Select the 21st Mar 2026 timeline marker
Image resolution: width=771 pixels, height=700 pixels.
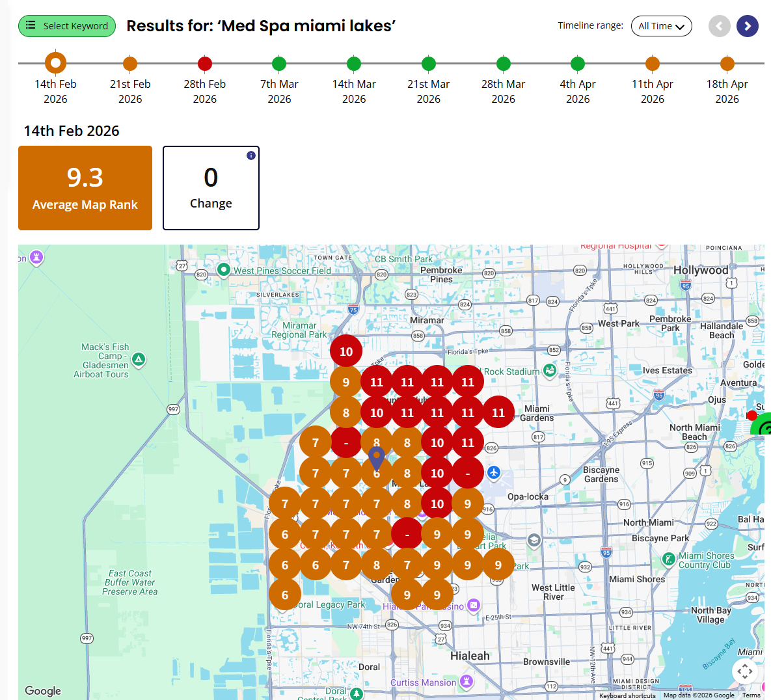click(429, 63)
